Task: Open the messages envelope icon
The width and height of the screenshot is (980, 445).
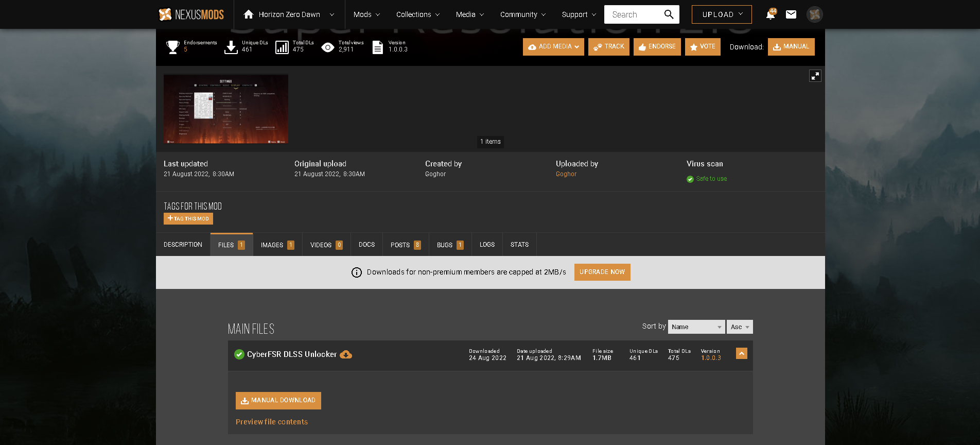Action: [x=791, y=14]
